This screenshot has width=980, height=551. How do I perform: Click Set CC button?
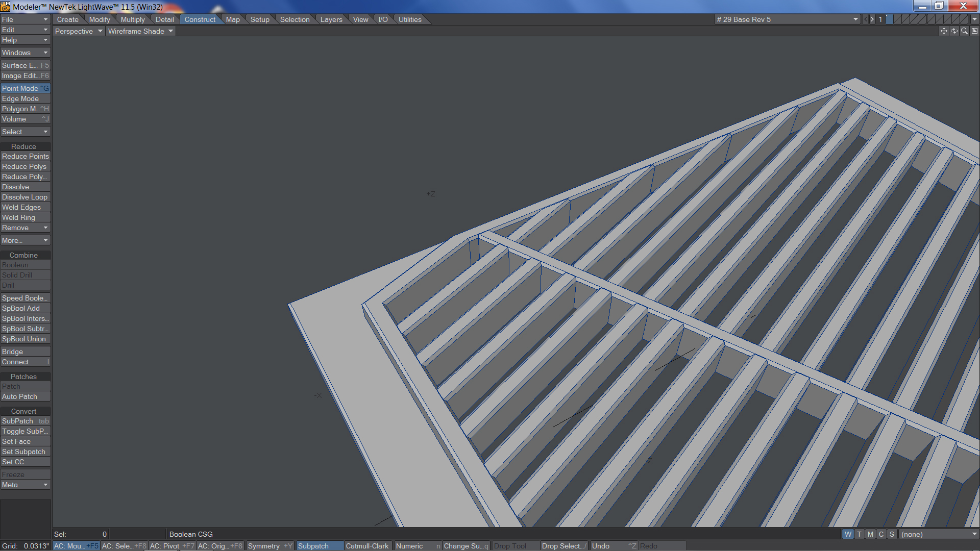pyautogui.click(x=25, y=462)
